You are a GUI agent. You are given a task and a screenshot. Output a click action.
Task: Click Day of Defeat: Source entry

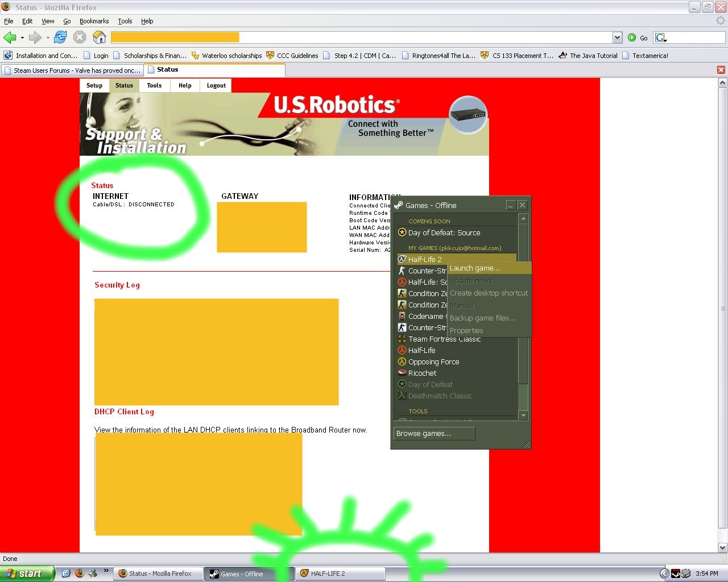(x=444, y=233)
